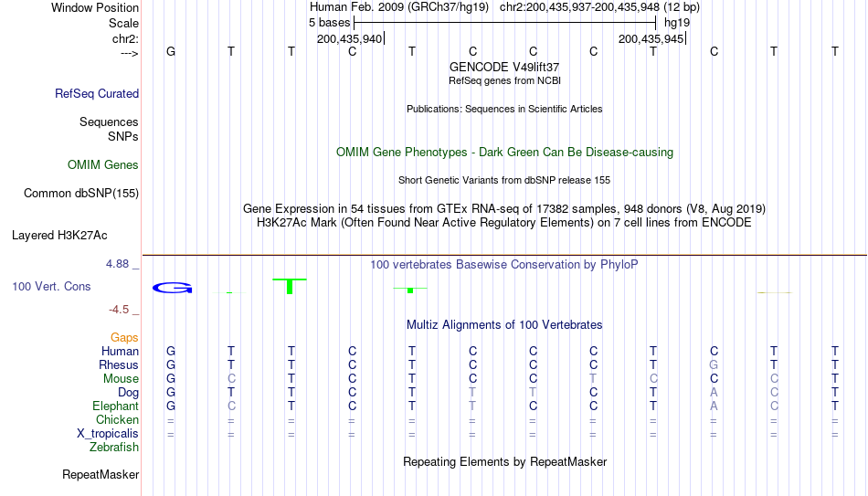Select the Common dbSNP(155) track label
Image resolution: width=868 pixels, height=496 pixels.
coord(81,194)
